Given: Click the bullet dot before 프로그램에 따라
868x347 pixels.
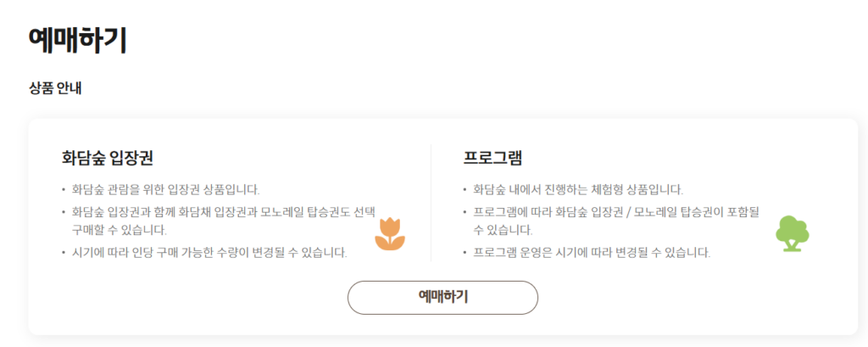Looking at the screenshot, I should (465, 212).
